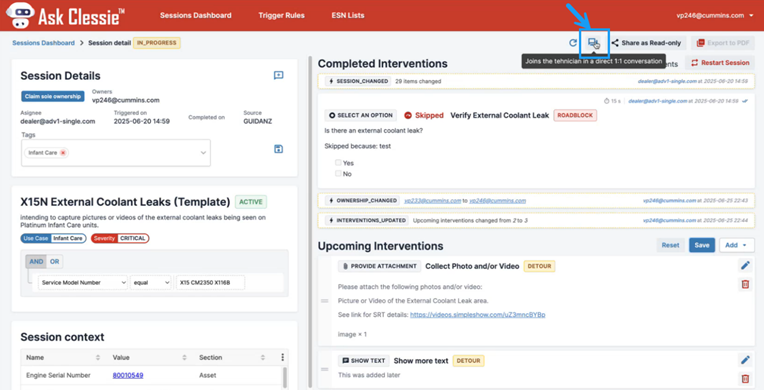Grab the Show more text drag handle
The height and width of the screenshot is (390, 764).
coord(325,369)
